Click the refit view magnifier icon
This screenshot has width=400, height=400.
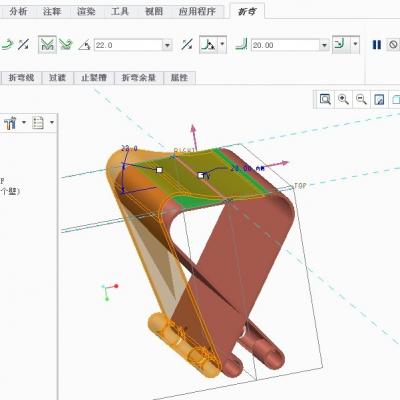[325, 99]
